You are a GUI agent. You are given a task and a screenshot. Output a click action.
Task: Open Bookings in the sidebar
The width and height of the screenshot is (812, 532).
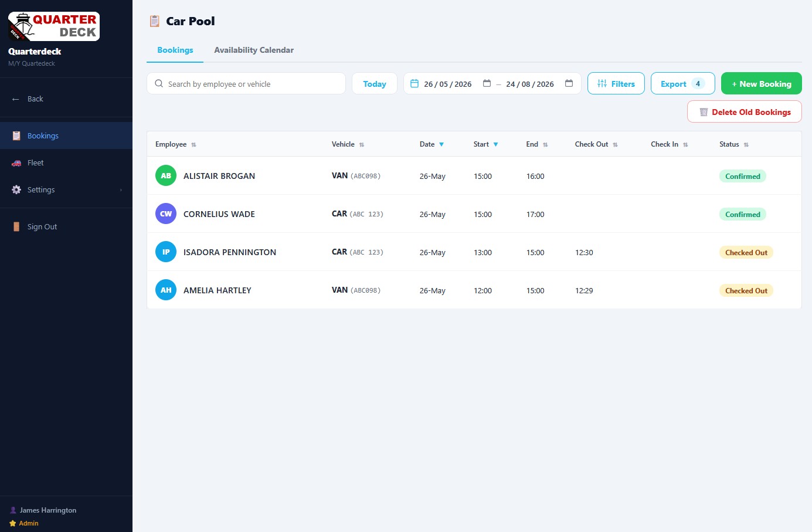[66, 135]
